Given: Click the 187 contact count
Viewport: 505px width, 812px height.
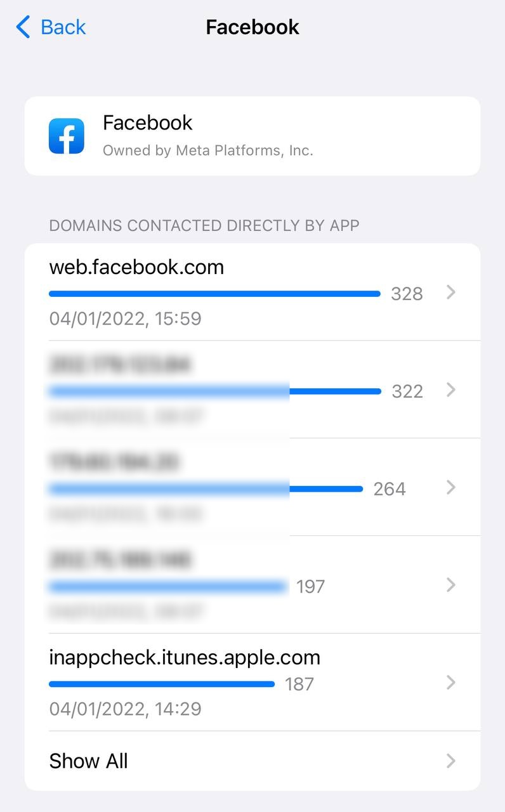Looking at the screenshot, I should [x=299, y=684].
